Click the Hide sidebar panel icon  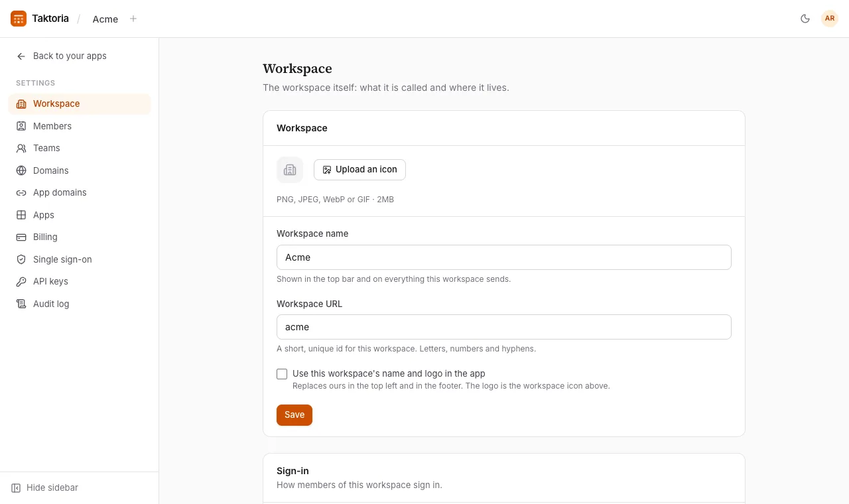[16, 488]
